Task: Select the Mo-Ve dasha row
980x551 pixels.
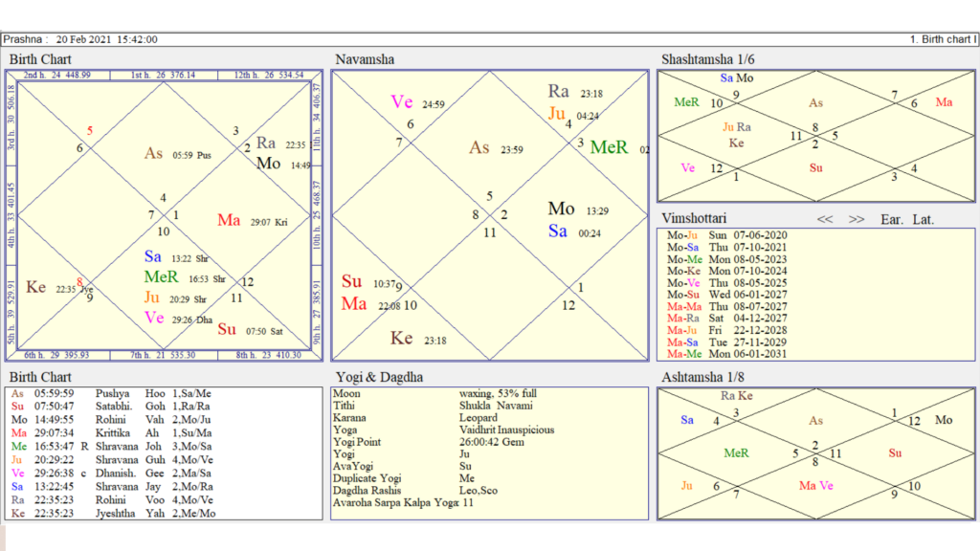Action: tap(726, 283)
